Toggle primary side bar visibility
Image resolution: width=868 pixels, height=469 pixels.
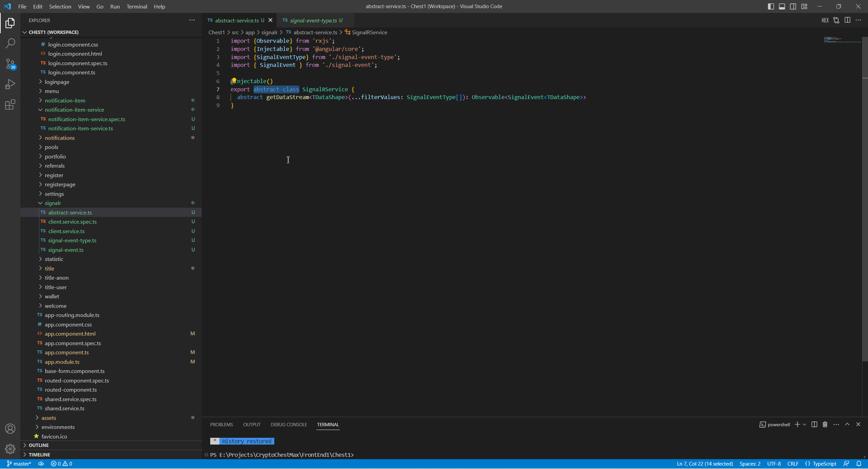point(771,6)
